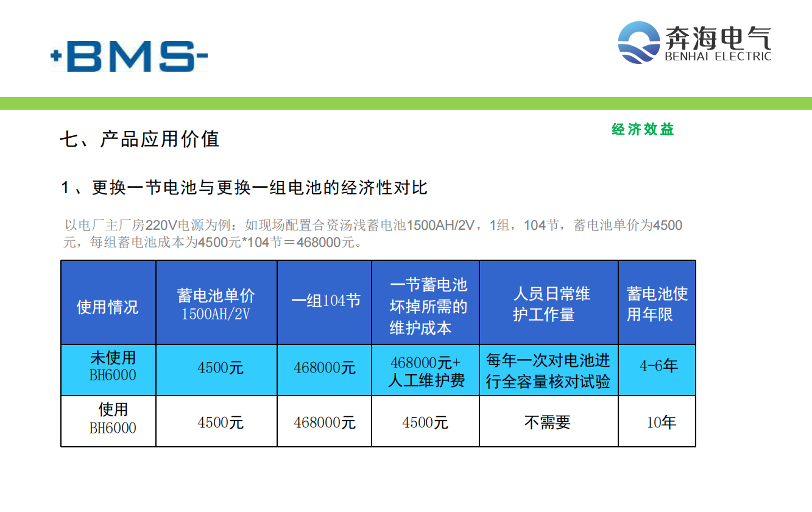
Task: Click the 不需要 cell
Action: click(x=548, y=422)
